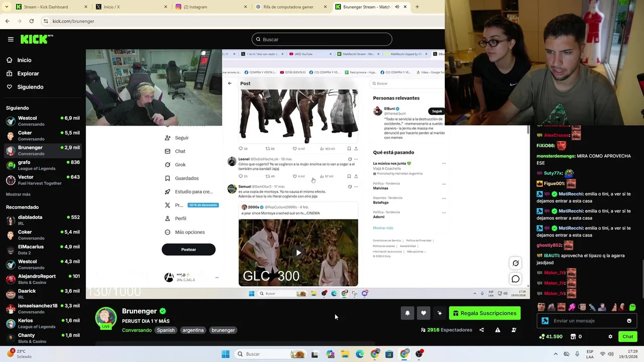Click the user icon next to the report icon

pos(514,330)
